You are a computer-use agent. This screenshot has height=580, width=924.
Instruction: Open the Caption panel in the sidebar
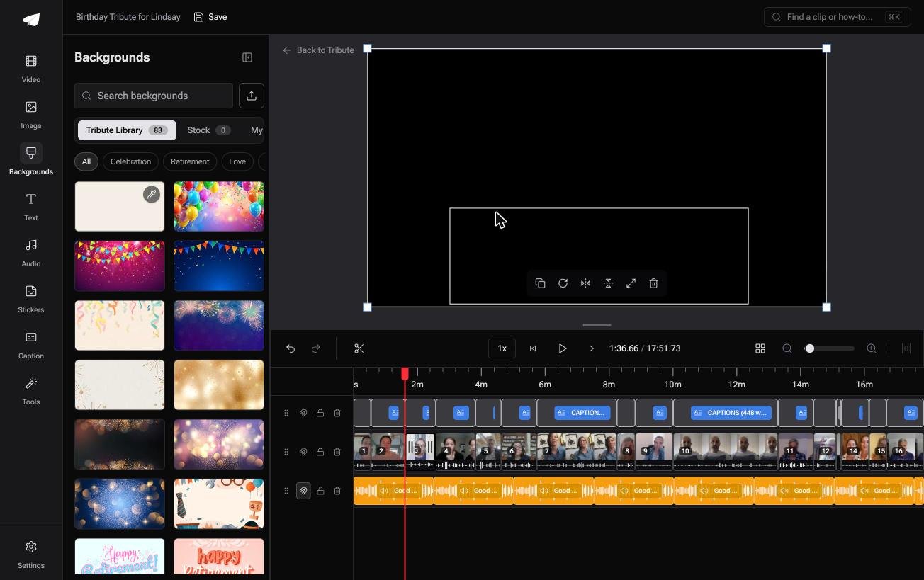pos(31,345)
